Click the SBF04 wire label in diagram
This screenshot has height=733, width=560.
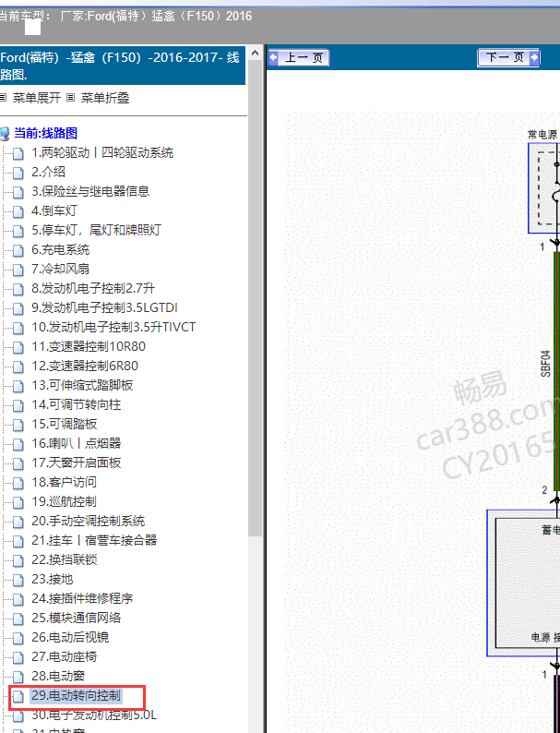[x=545, y=363]
